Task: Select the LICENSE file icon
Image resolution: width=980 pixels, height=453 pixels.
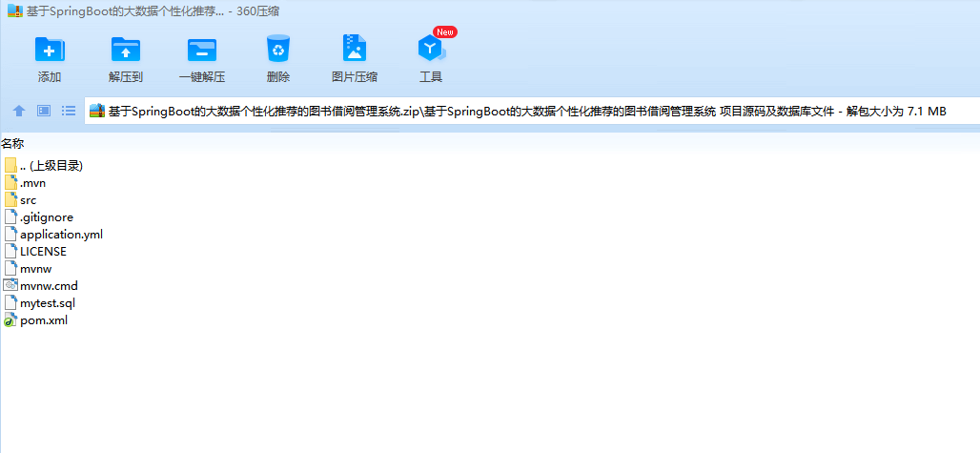Action: [x=10, y=251]
